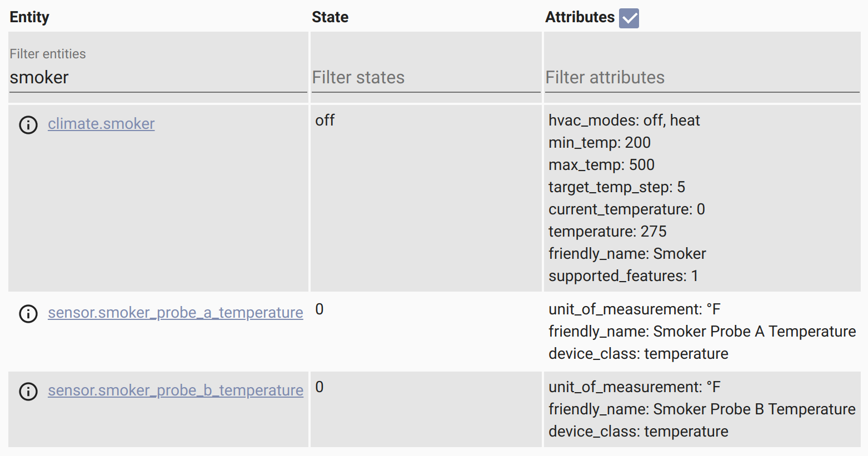
Task: Click the temperature: 275 attribute
Action: point(607,232)
